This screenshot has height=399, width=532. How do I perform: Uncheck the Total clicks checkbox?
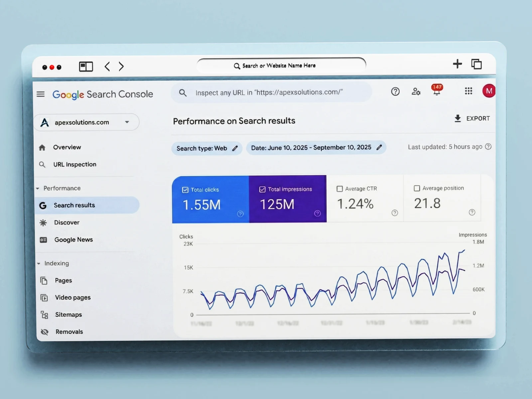point(185,190)
